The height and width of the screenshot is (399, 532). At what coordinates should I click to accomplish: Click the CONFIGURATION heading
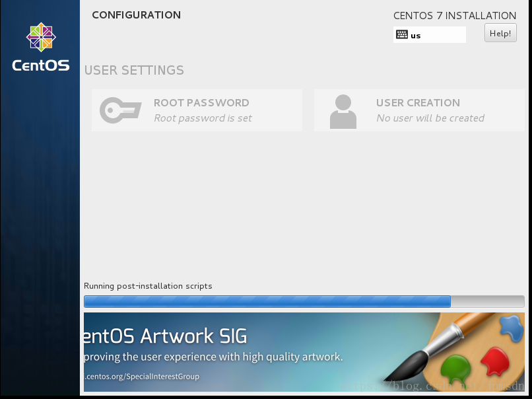pyautogui.click(x=137, y=15)
